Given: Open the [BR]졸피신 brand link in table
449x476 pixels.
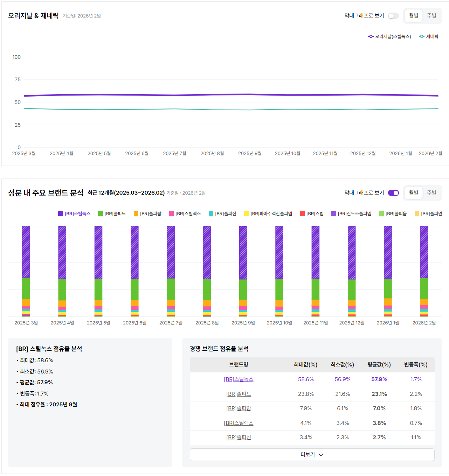Looking at the screenshot, I should 239,437.
